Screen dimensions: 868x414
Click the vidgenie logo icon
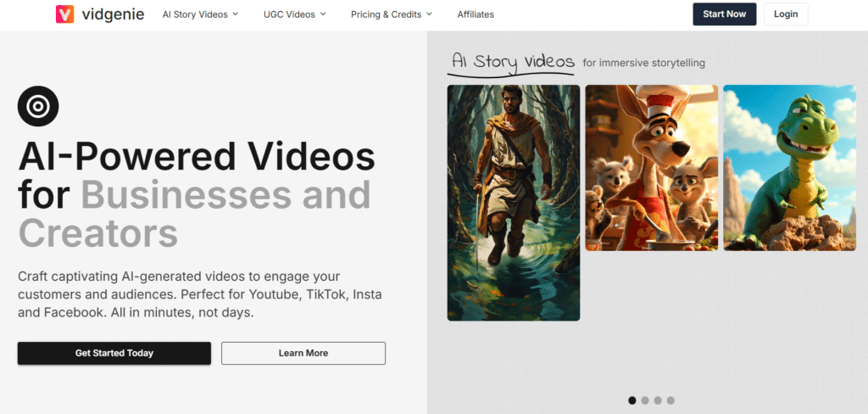pyautogui.click(x=65, y=14)
